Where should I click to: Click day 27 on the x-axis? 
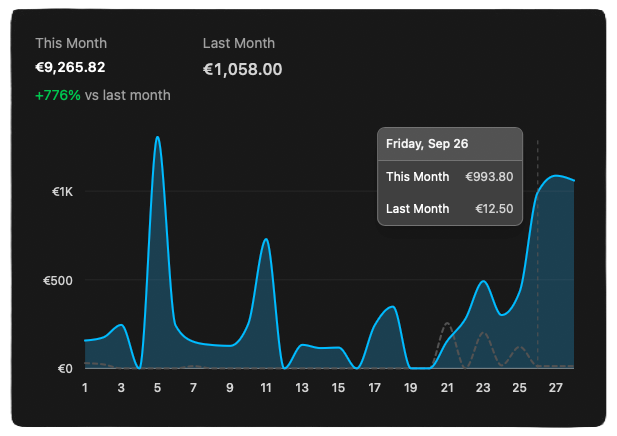coord(555,388)
